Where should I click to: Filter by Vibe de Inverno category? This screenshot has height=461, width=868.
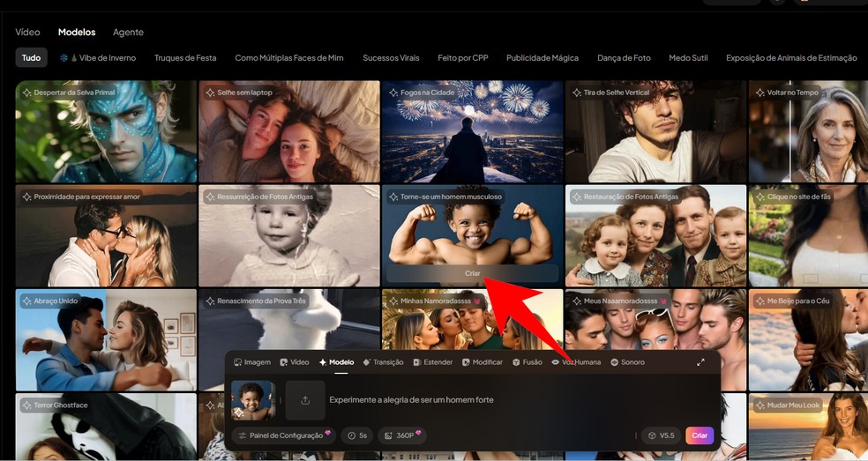pyautogui.click(x=98, y=57)
